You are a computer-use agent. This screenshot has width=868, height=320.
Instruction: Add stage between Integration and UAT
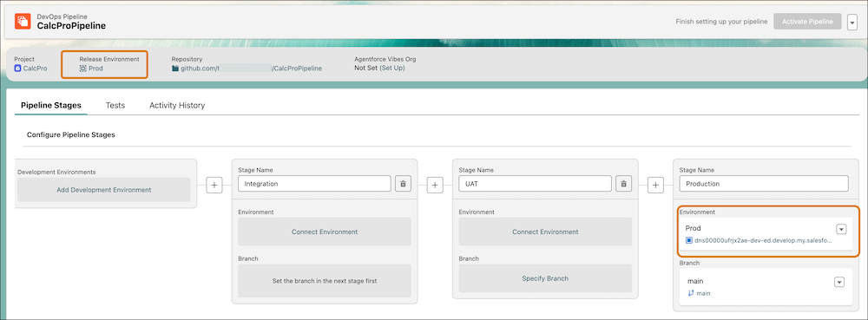click(x=435, y=186)
